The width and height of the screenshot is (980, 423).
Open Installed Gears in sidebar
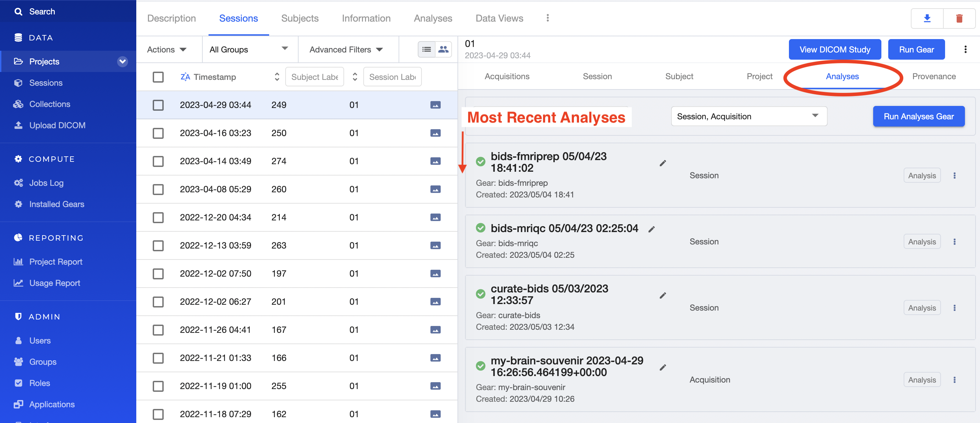(57, 204)
